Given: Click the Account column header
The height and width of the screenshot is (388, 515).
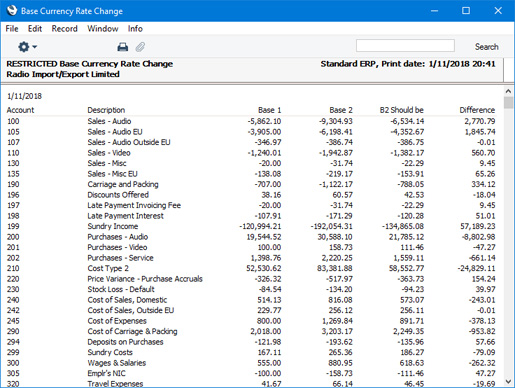Looking at the screenshot, I should point(20,110).
